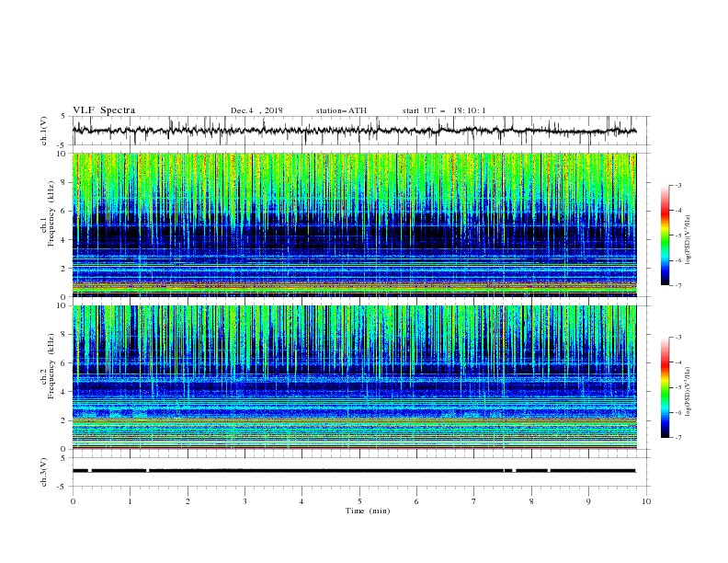Click the time axis tick label "9"
The width and height of the screenshot is (728, 563).
coord(588,501)
